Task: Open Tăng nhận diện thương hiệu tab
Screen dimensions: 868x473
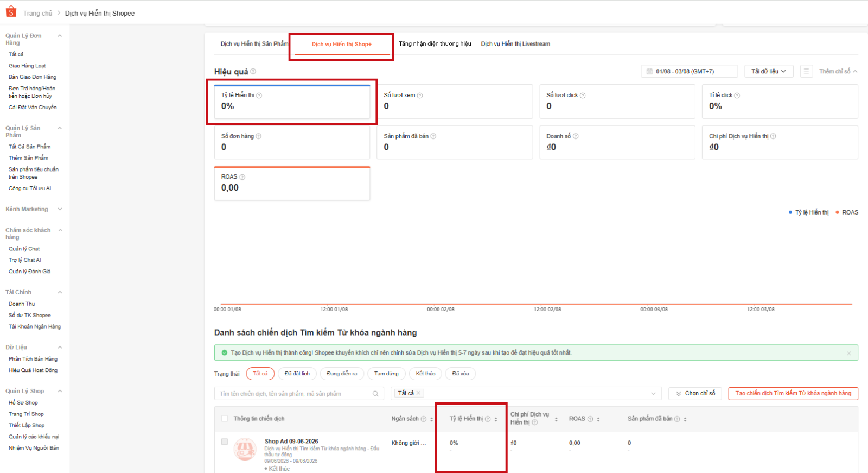Action: (x=435, y=44)
